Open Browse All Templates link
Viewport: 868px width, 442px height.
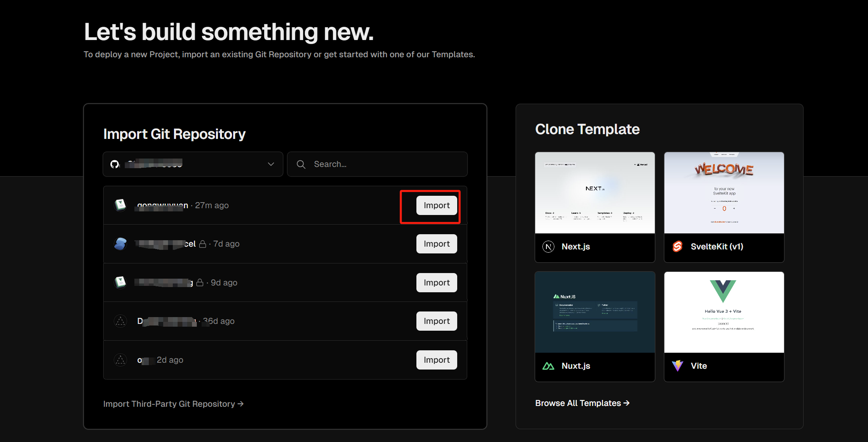click(x=582, y=403)
